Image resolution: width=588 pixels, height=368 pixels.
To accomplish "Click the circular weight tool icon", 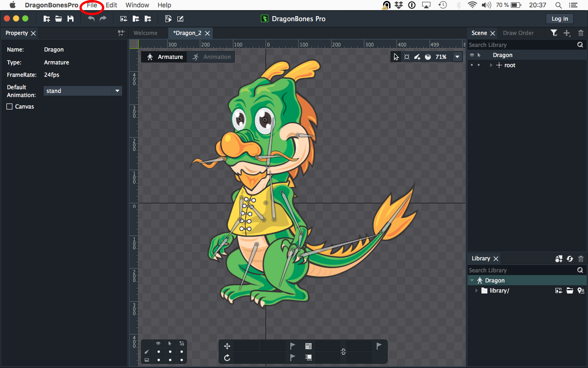I will [x=428, y=57].
